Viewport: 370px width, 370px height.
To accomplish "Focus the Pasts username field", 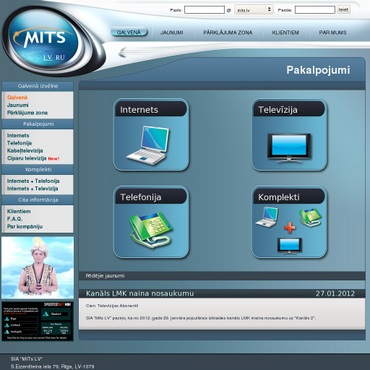I will point(204,10).
